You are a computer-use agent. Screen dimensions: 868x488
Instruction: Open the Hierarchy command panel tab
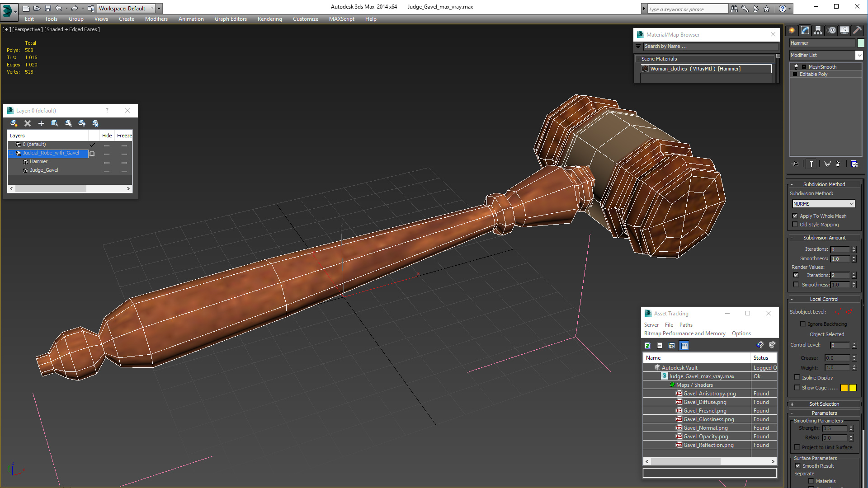pyautogui.click(x=818, y=30)
